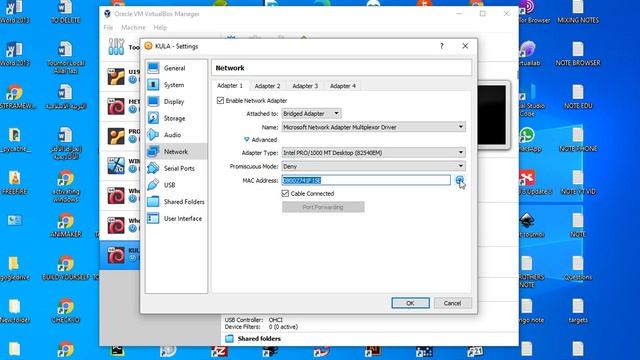Open the network adapter Name dropdown
This screenshot has height=360, width=640.
pos(373,127)
